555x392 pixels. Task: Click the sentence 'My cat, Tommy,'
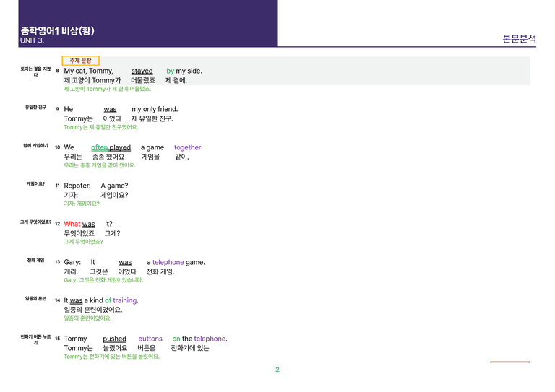pyautogui.click(x=88, y=71)
